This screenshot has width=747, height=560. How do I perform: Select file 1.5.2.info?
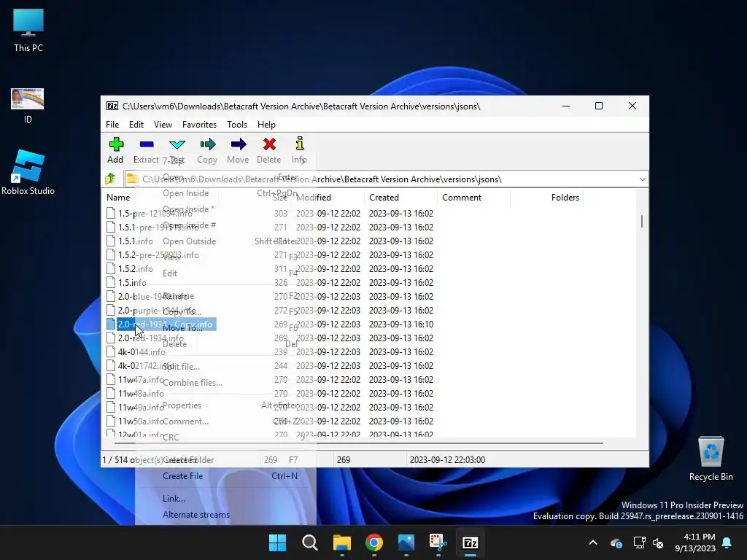click(x=135, y=268)
